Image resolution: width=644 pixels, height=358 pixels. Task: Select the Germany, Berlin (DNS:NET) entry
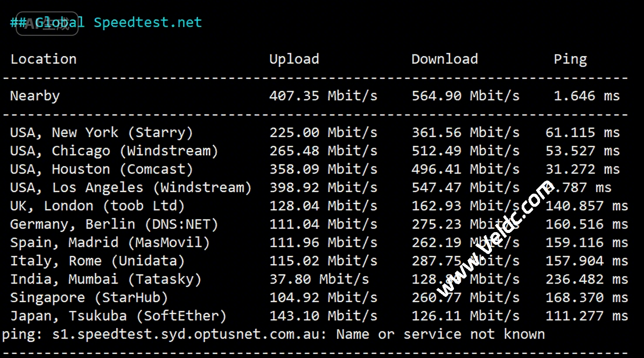pos(114,224)
